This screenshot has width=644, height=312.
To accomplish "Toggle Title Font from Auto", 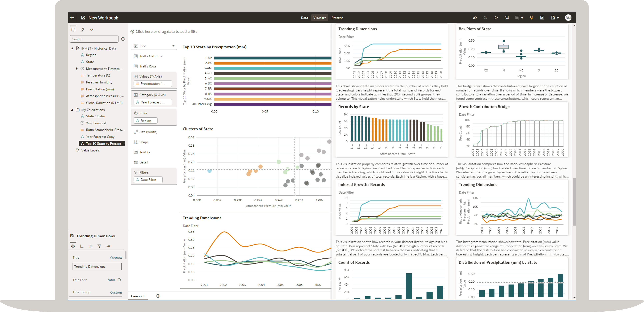I will (x=111, y=280).
